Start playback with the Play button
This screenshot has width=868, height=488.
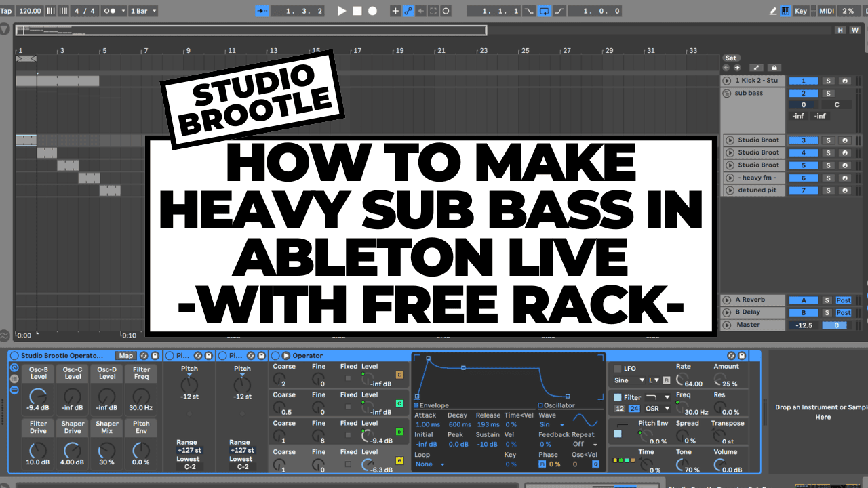(x=341, y=11)
